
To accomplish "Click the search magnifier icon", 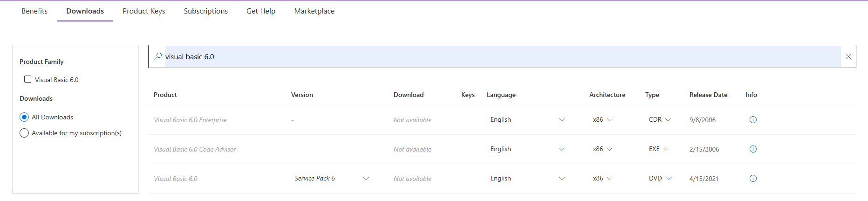I will [x=158, y=56].
